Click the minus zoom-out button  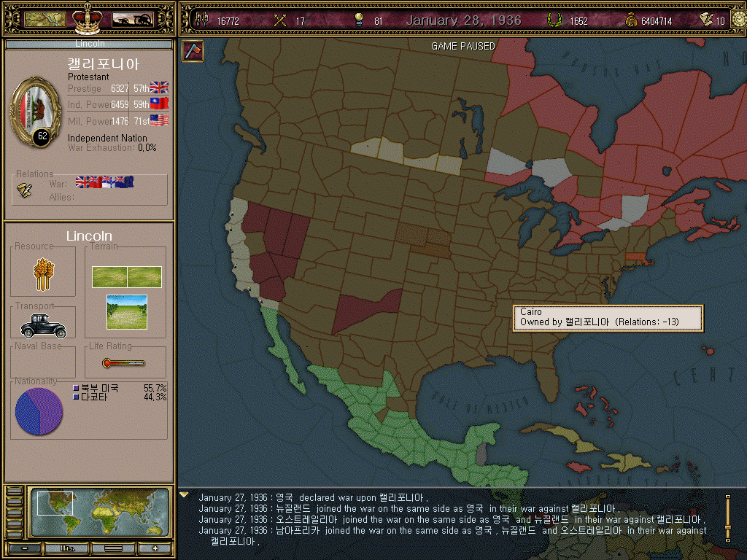click(x=24, y=548)
